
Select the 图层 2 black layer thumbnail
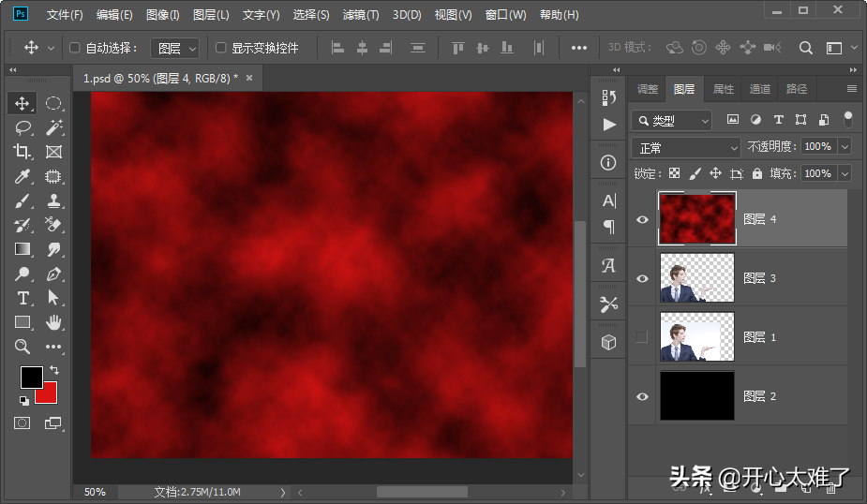point(697,396)
